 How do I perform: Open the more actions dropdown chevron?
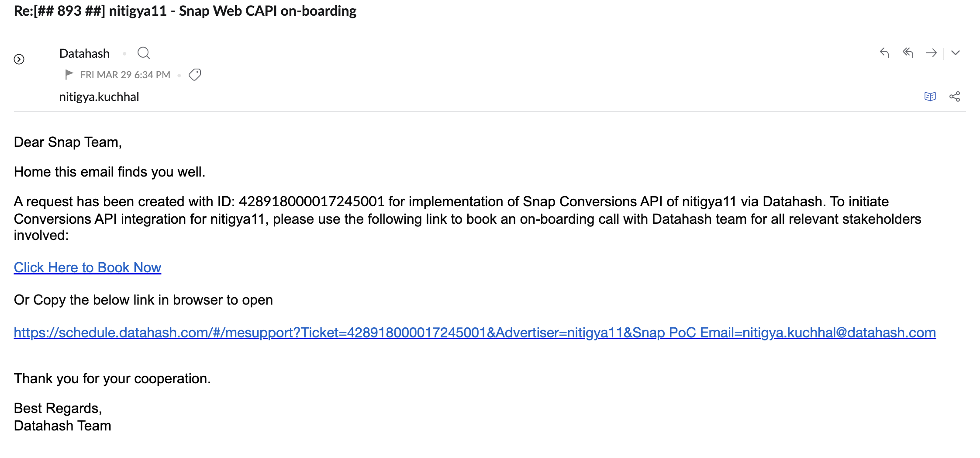(956, 53)
